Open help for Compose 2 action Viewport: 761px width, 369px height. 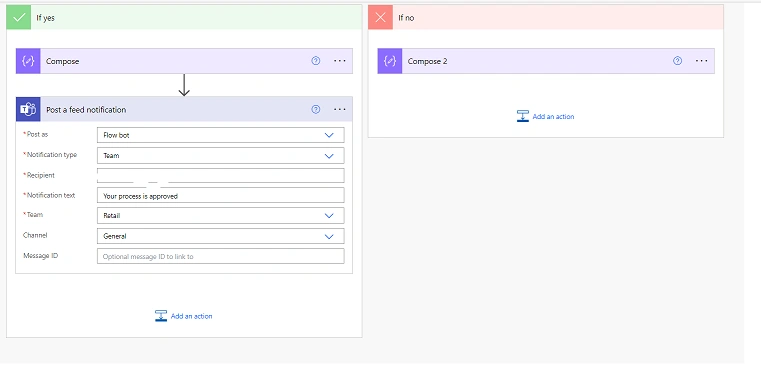[678, 61]
